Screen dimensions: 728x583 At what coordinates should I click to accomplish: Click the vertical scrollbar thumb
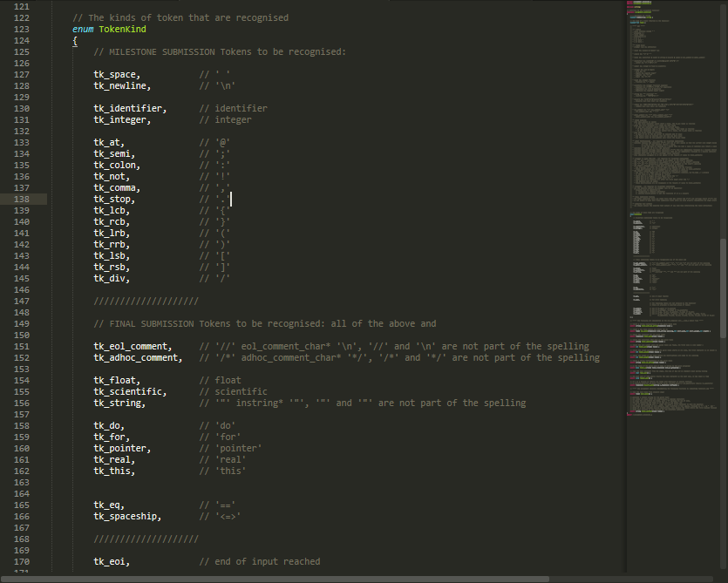point(723,288)
